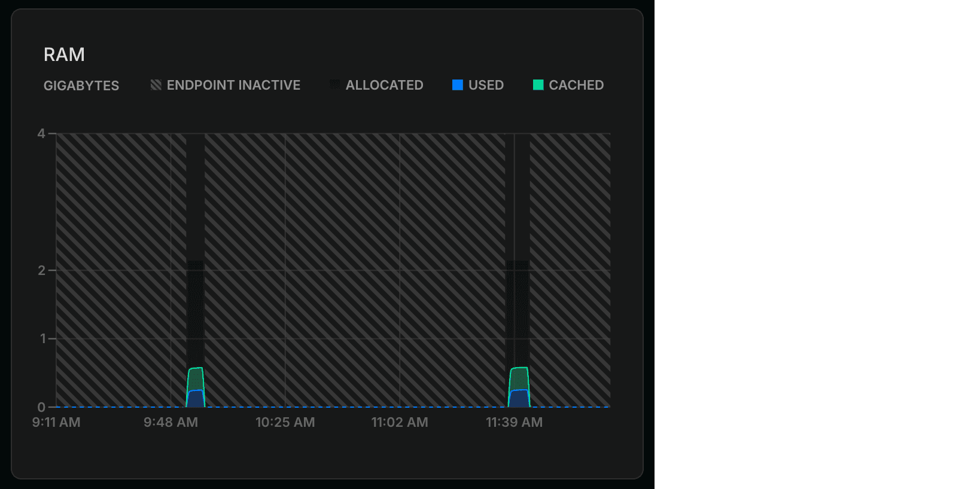Click the green cached area of first peak
Viewport: 980px width, 489px height.
196,378
